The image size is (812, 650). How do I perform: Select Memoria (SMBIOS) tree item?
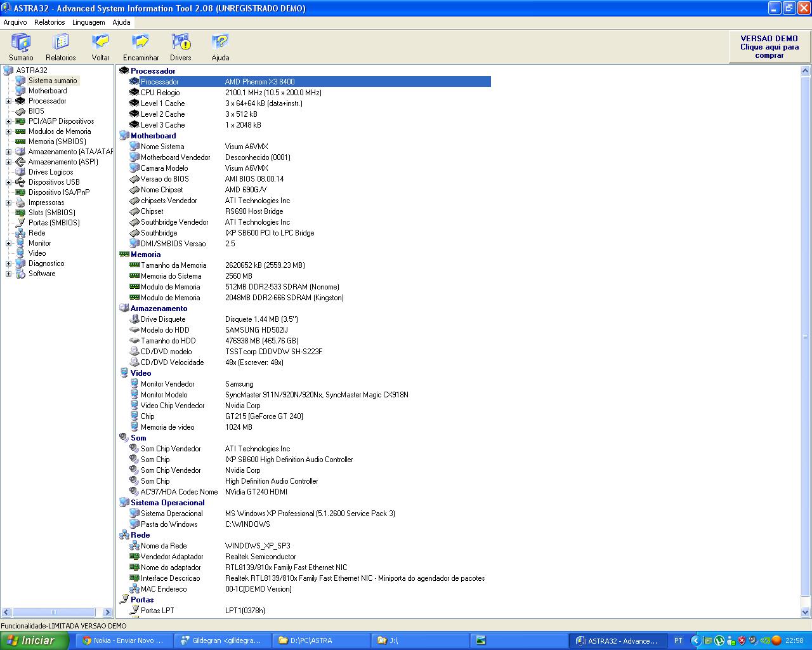click(x=57, y=142)
